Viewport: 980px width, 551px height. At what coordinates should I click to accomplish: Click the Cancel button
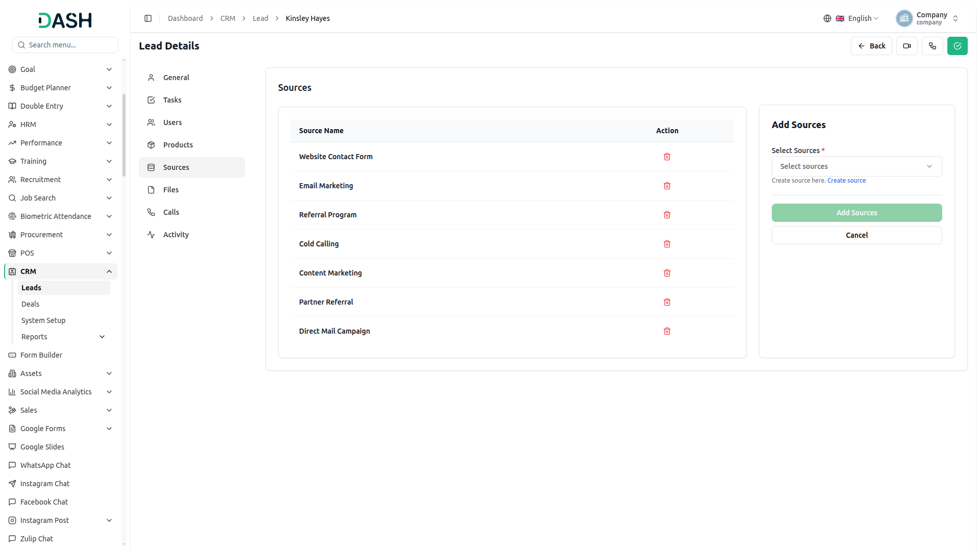pos(856,235)
